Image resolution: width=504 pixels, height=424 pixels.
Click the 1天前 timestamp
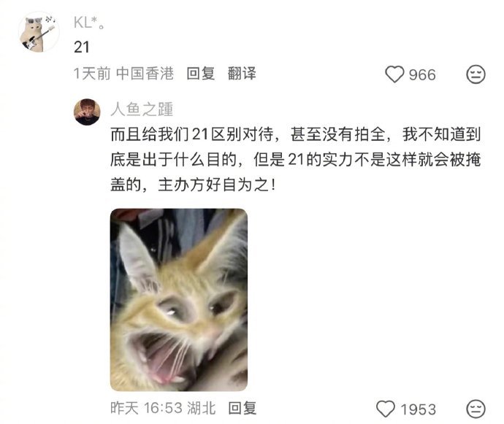(92, 74)
